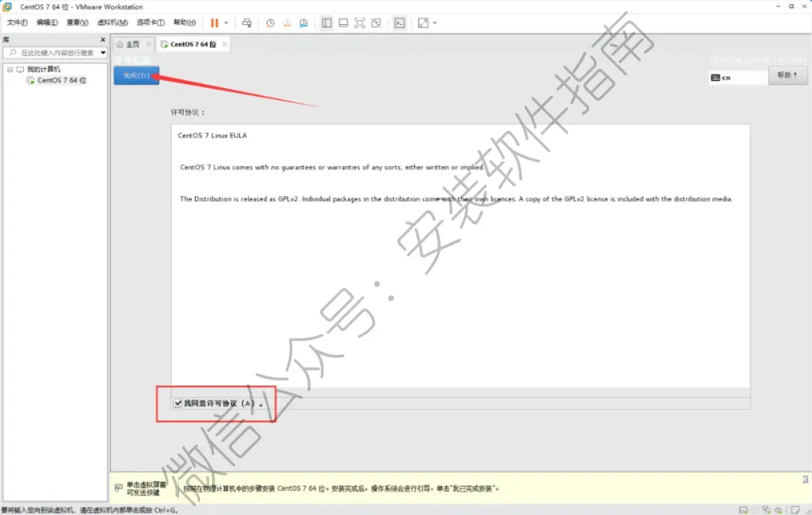Image resolution: width=812 pixels, height=515 pixels.
Task: Click the hard disk status icon
Action: pos(743,510)
